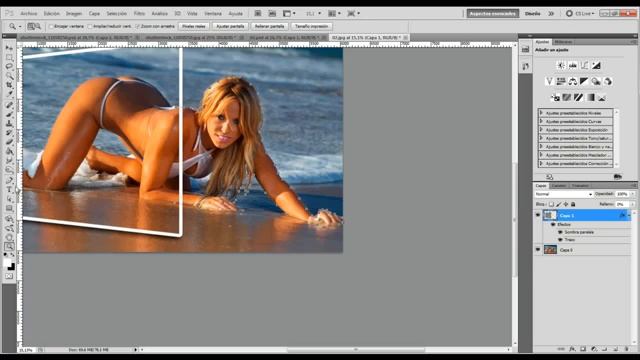Select the Move tool in the toolbox
This screenshot has width=640, height=360.
click(x=9, y=48)
